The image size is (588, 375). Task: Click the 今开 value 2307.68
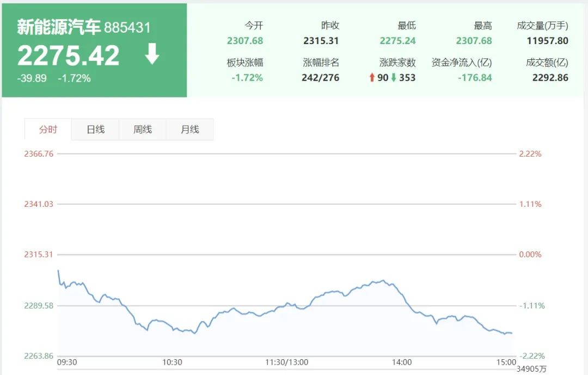coord(245,41)
